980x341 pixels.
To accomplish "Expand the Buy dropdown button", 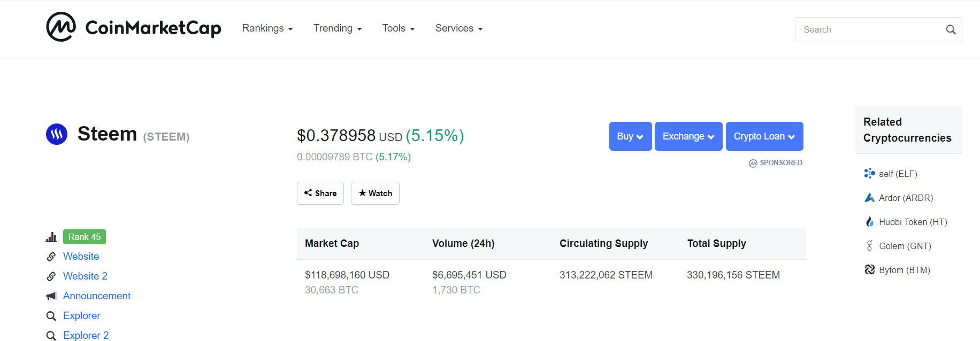I will [631, 136].
